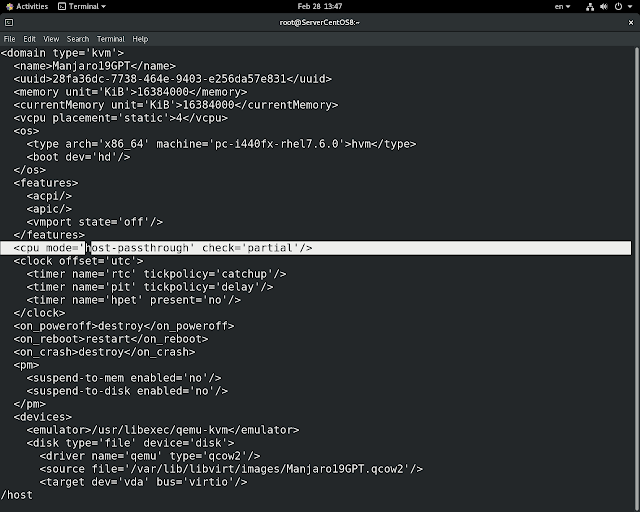Click the driver name='qemu' qcow2 line
Screen dimensions: 640x512
pyautogui.click(x=150, y=456)
